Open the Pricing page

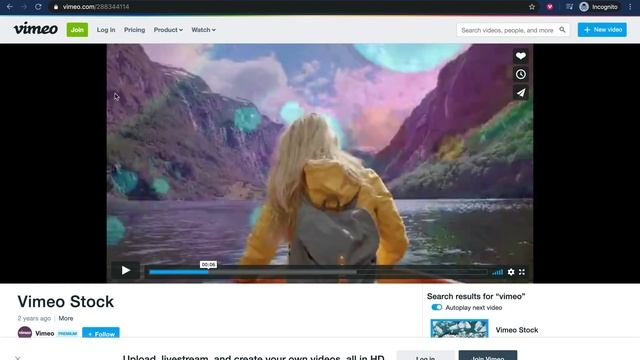134,30
